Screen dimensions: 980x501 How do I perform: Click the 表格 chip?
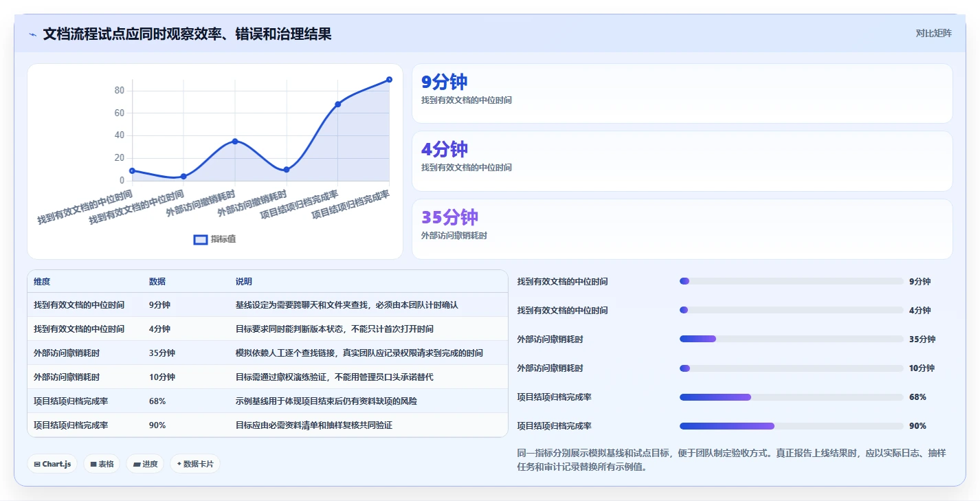pos(102,464)
